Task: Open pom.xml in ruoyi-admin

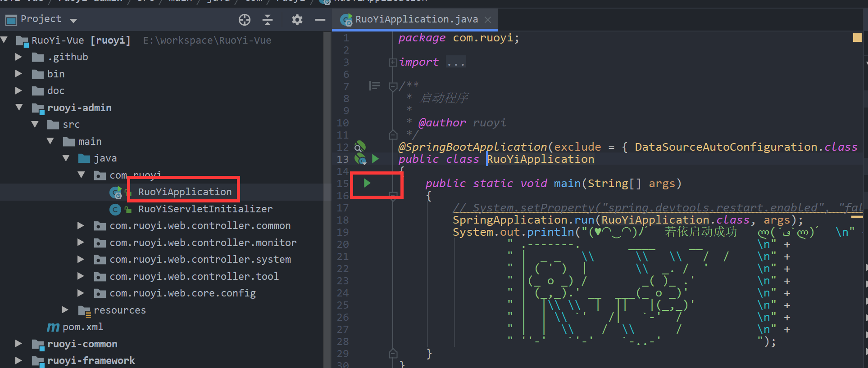Action: 83,327
